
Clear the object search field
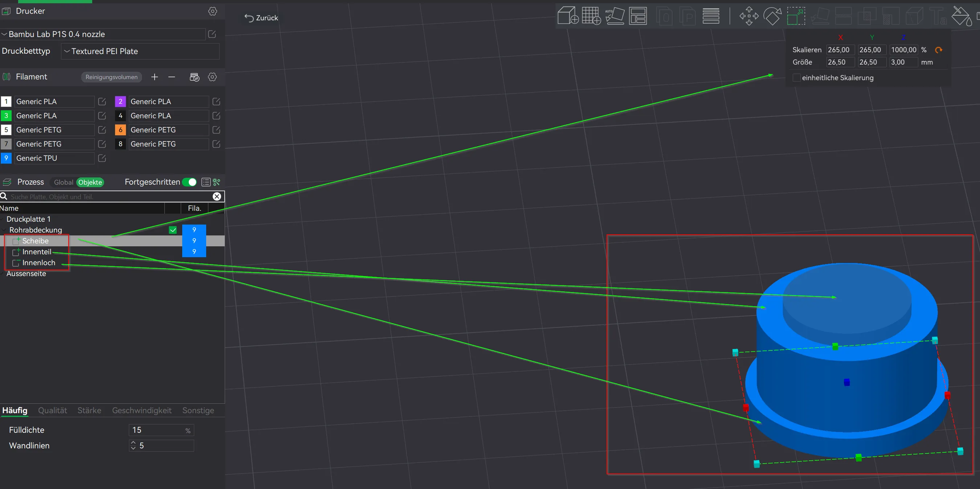coord(217,196)
